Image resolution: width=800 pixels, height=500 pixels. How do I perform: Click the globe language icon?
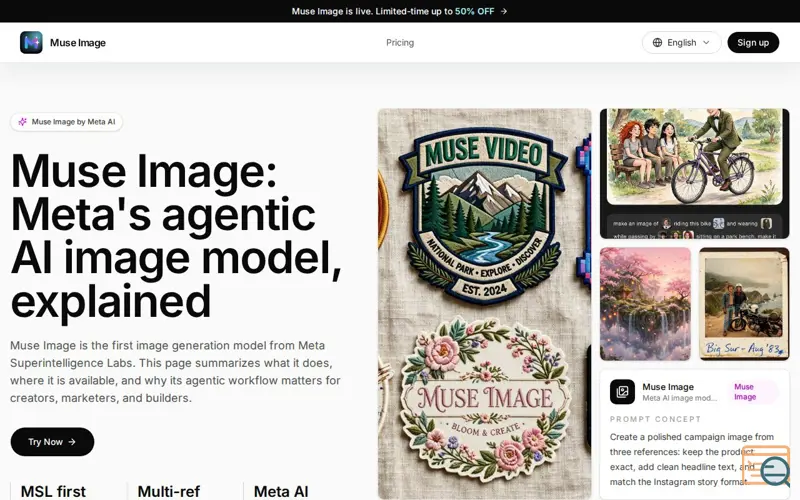[x=658, y=42]
